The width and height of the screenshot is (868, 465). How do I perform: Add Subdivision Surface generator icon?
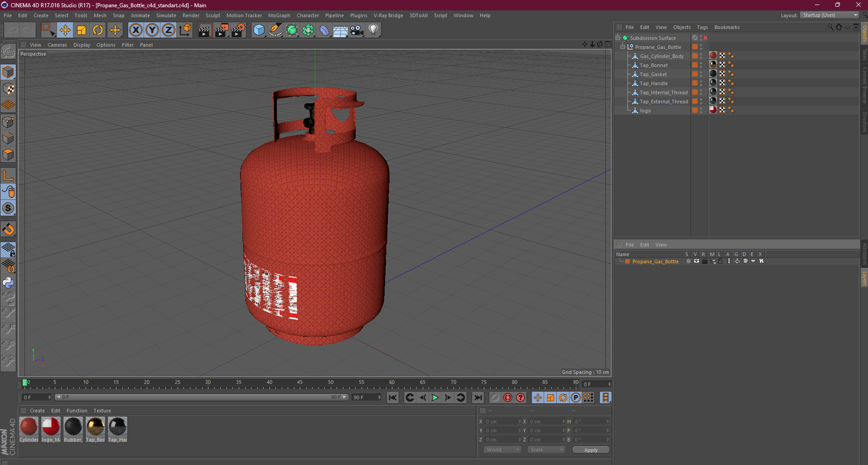(292, 30)
